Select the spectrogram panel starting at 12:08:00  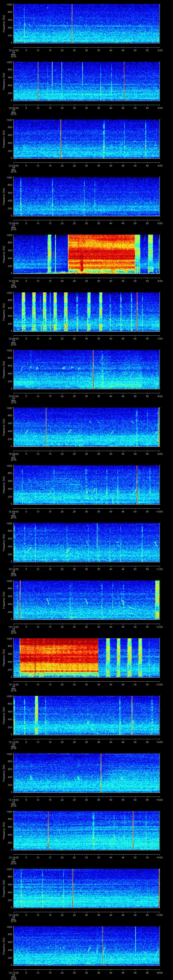click(87, 427)
